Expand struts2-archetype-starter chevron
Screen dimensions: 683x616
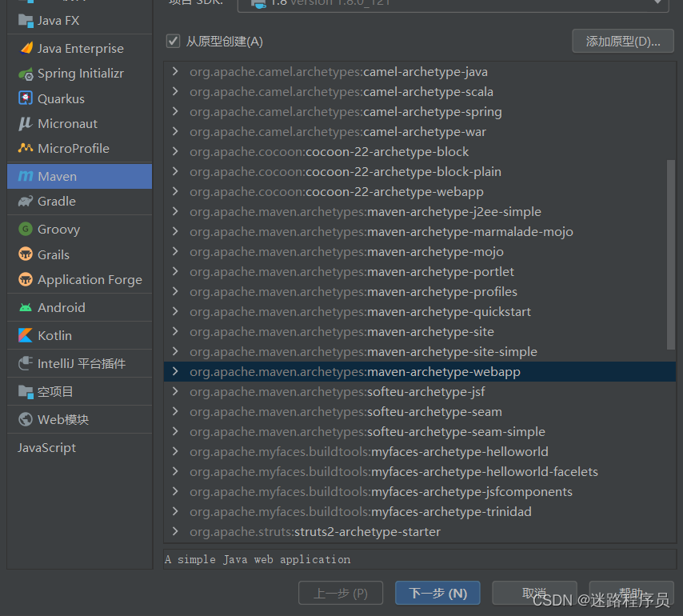pyautogui.click(x=175, y=531)
